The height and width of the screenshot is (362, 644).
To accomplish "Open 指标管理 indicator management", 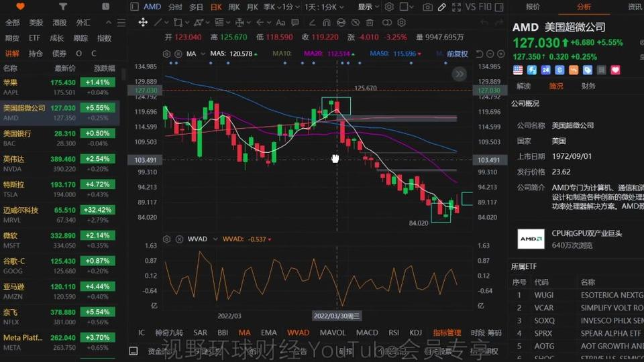I will (x=447, y=333).
